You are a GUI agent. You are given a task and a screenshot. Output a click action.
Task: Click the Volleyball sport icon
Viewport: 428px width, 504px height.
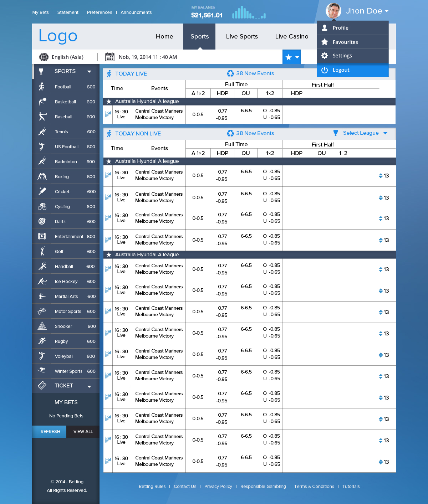coord(42,356)
